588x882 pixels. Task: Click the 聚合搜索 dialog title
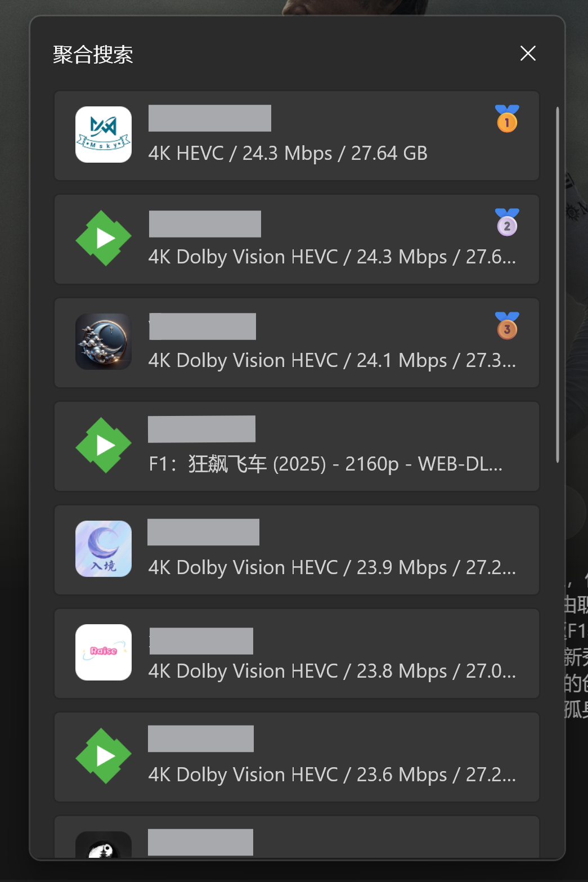(93, 55)
